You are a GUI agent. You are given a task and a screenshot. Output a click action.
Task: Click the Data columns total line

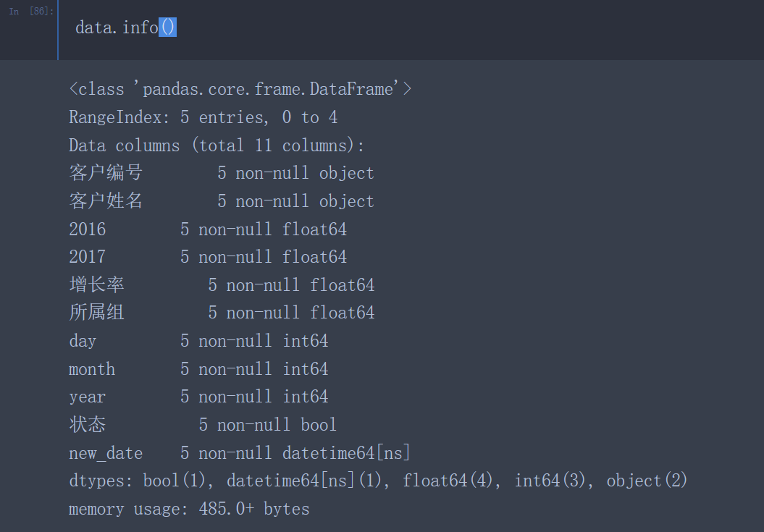tap(217, 145)
